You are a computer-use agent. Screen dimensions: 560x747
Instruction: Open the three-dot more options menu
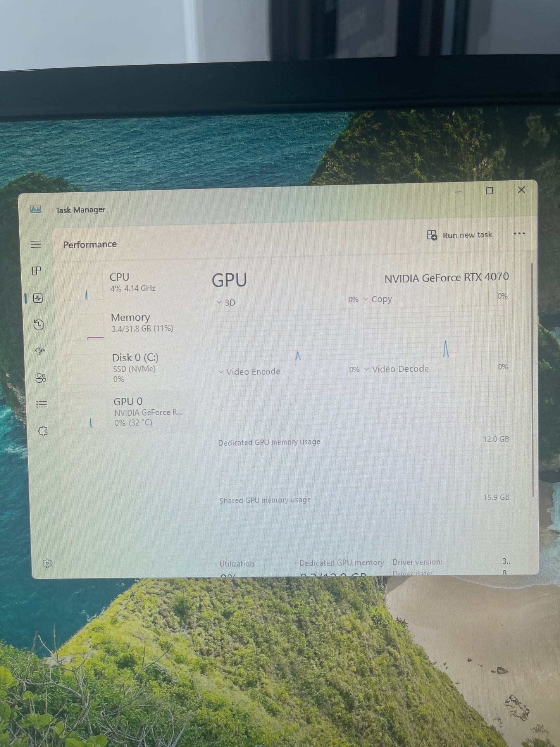(x=519, y=234)
